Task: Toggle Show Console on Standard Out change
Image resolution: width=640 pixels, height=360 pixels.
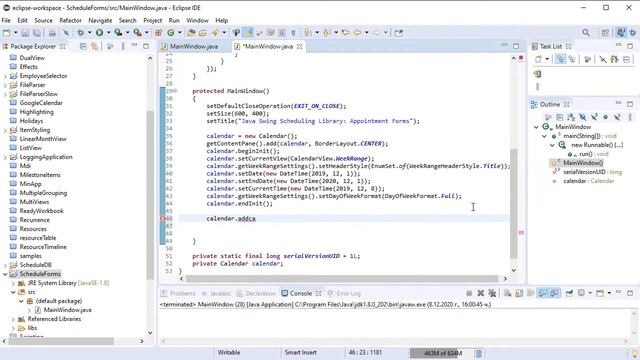Action: point(543,293)
